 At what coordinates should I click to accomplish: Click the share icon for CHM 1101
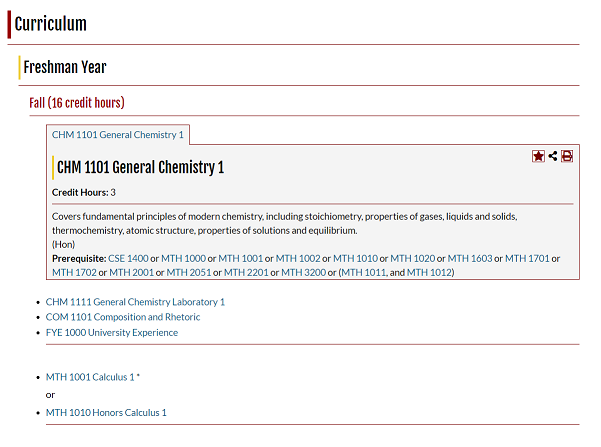(x=553, y=156)
